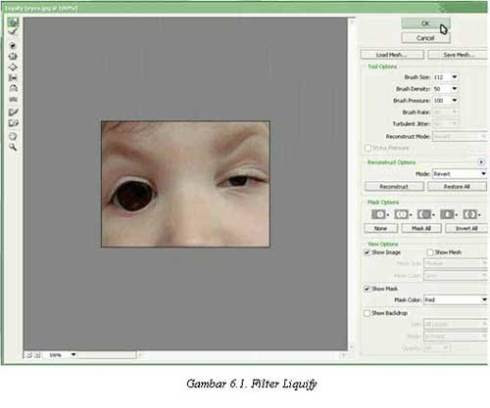Screen dimensions: 490x408
Task: Click the Mask All button
Action: point(421,228)
